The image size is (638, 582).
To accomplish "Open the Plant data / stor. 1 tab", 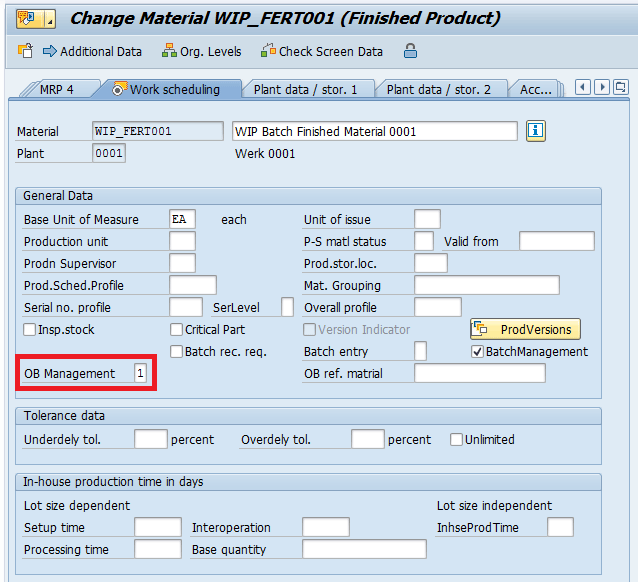I will click(x=312, y=89).
